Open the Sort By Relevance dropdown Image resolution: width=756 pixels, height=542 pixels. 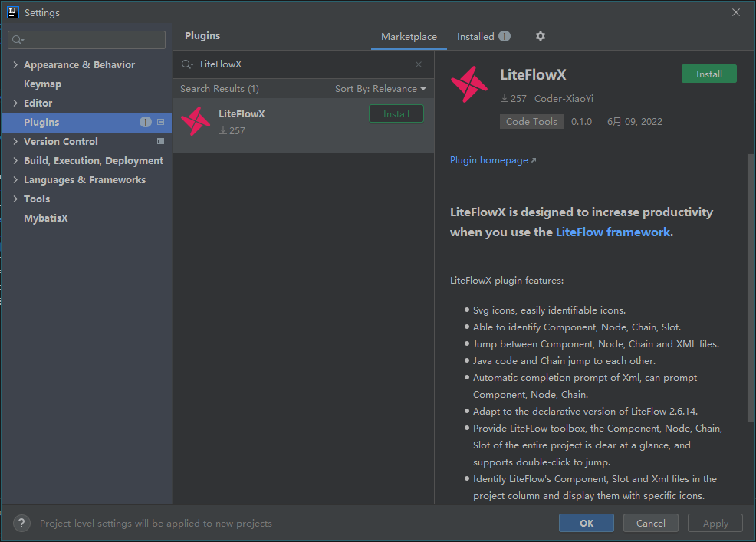380,89
